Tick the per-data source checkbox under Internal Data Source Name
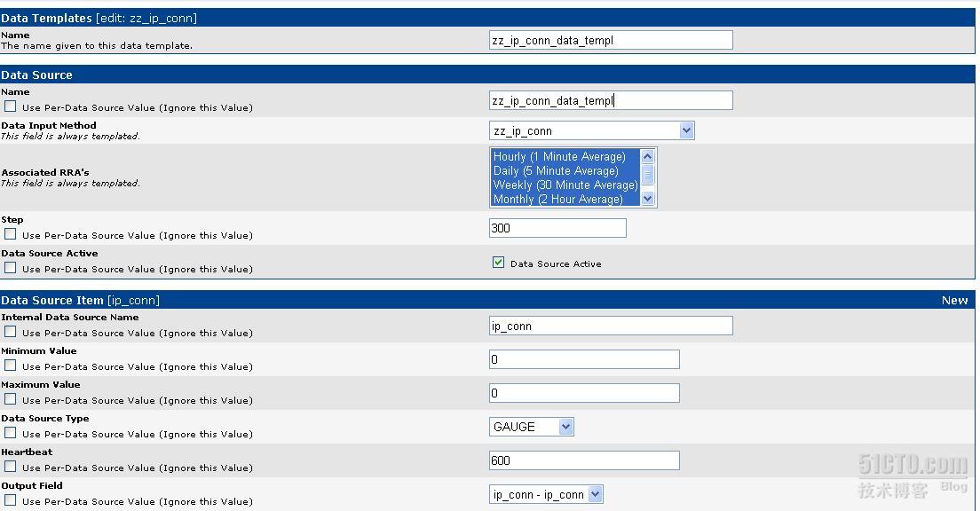 tap(10, 332)
